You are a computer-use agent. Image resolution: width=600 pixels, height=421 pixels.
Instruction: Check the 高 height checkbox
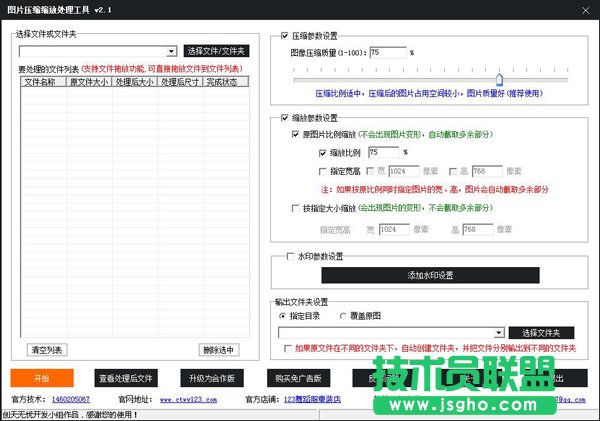click(x=453, y=171)
